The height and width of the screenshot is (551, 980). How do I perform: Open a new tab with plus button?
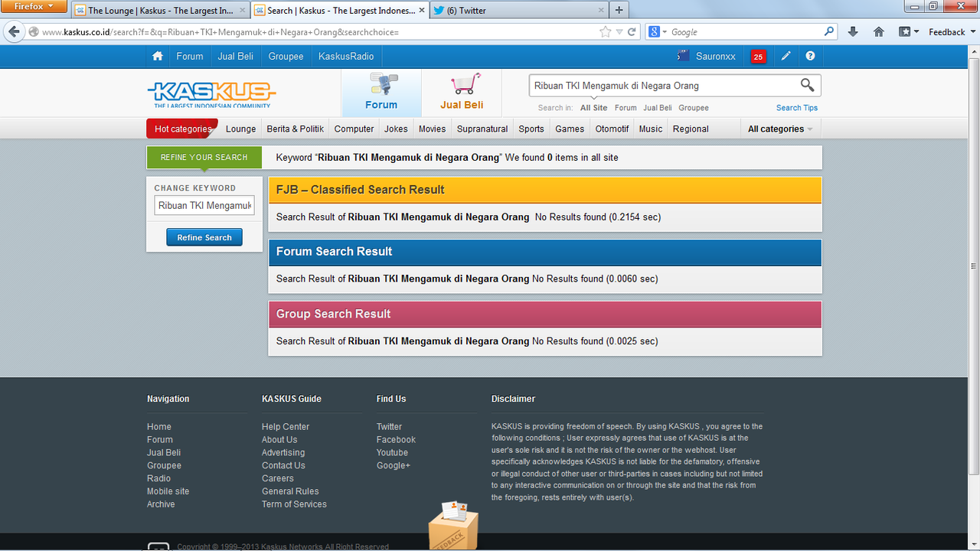619,11
